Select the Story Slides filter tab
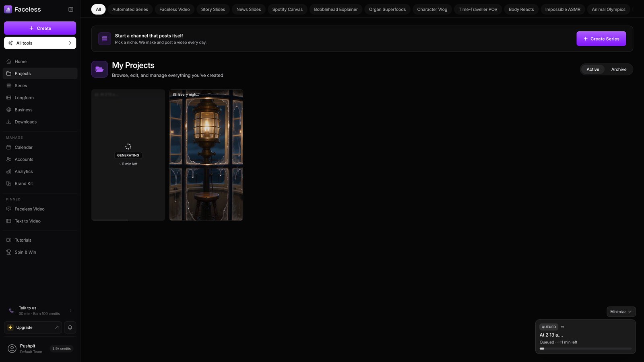Viewport: 644px width, 362px height. click(213, 9)
